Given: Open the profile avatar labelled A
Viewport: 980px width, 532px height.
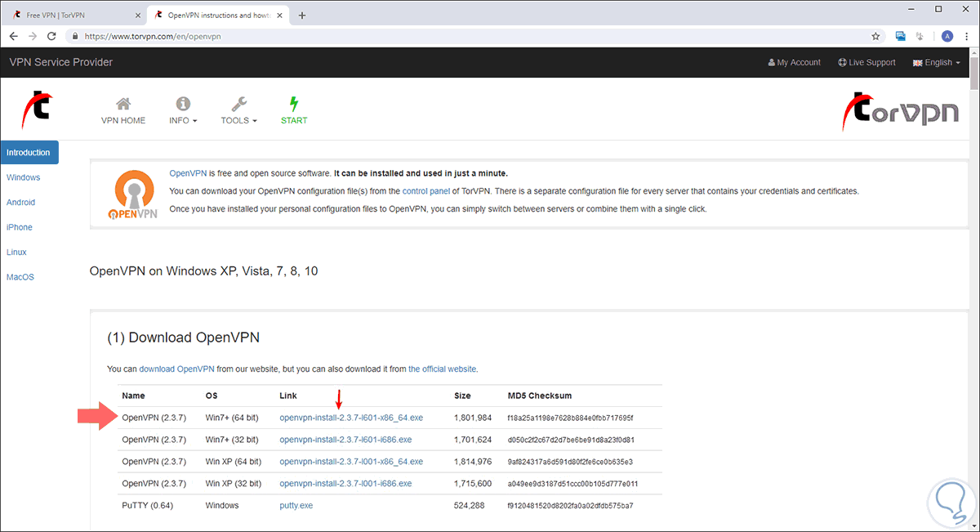Looking at the screenshot, I should coord(947,36).
